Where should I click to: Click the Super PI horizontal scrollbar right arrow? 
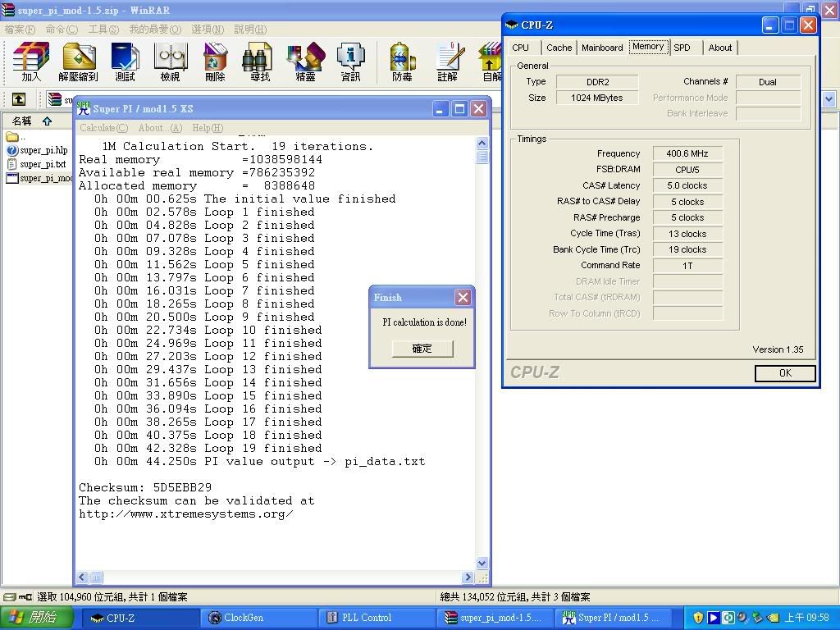[468, 577]
